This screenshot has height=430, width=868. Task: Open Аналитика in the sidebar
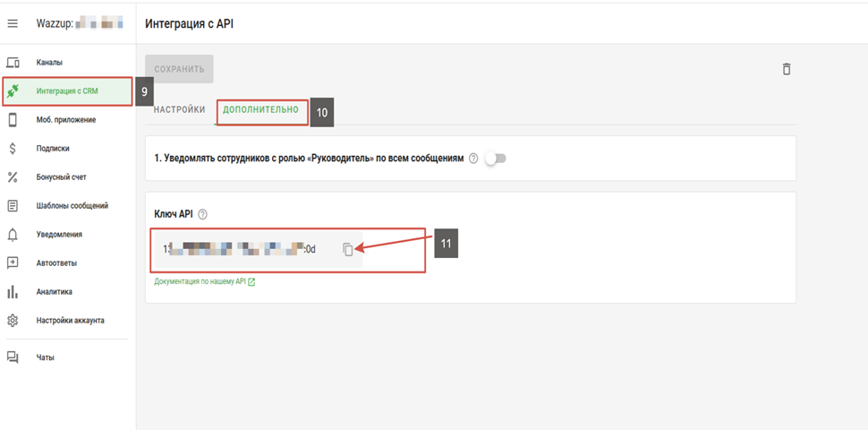click(54, 292)
